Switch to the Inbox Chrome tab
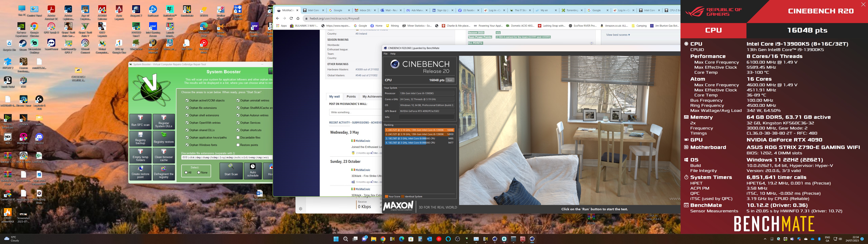 (x=365, y=11)
